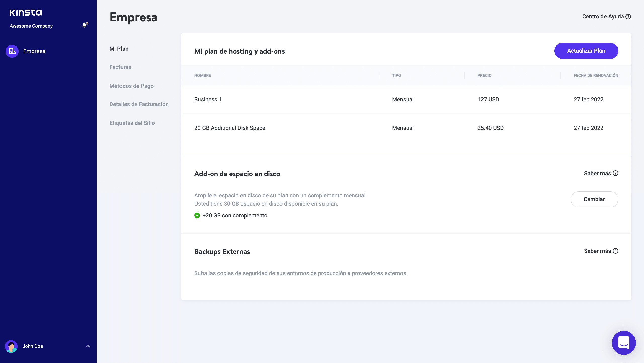Screen dimensions: 644x363
Task: Expand the John Doe user menu chevron
Action: tap(88, 346)
